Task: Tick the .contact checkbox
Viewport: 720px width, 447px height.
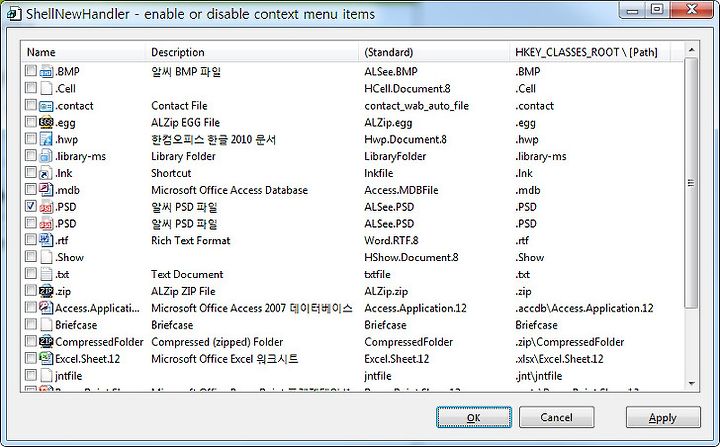Action: pyautogui.click(x=31, y=105)
